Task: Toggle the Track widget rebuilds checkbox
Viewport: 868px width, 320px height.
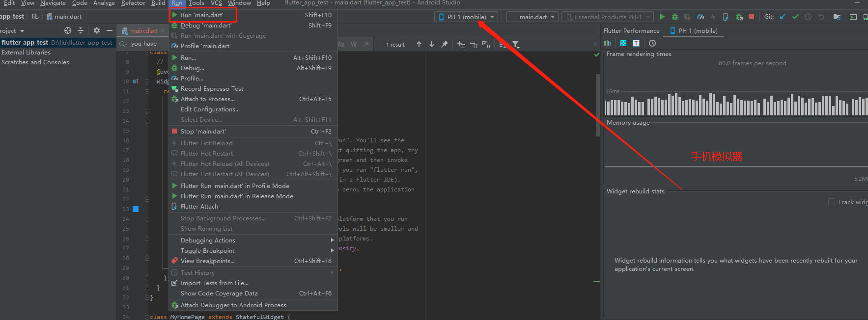Action: click(832, 202)
